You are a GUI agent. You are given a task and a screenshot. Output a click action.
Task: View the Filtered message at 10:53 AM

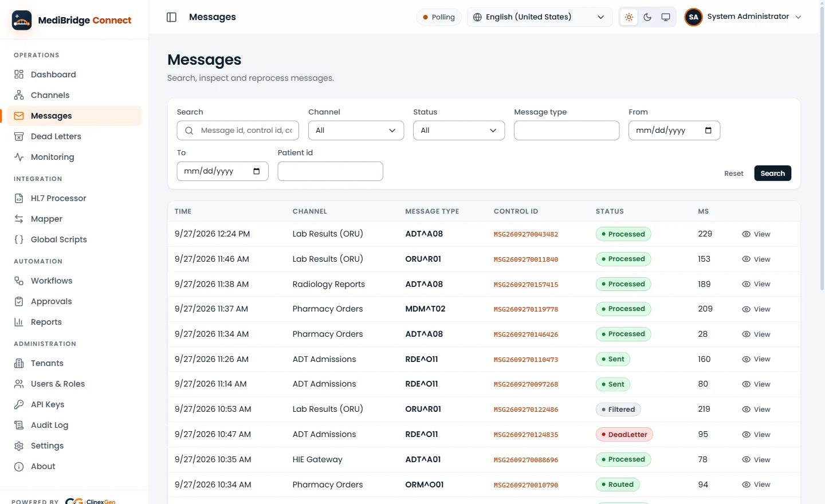coord(756,409)
